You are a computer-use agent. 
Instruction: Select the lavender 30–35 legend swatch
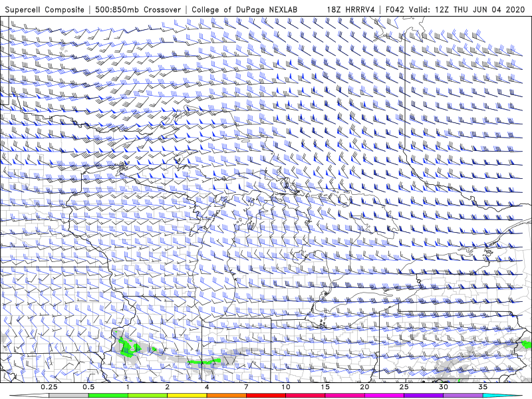point(463,396)
